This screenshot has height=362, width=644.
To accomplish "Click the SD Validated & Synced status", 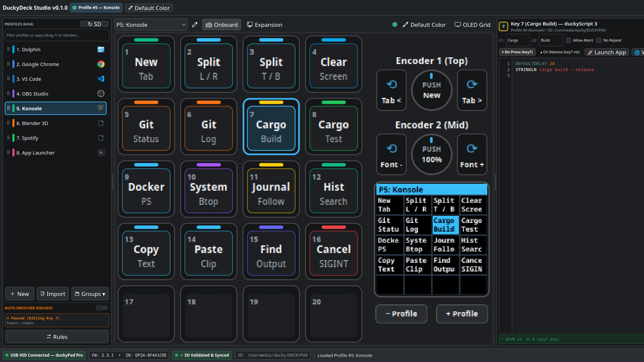I will tap(202, 355).
